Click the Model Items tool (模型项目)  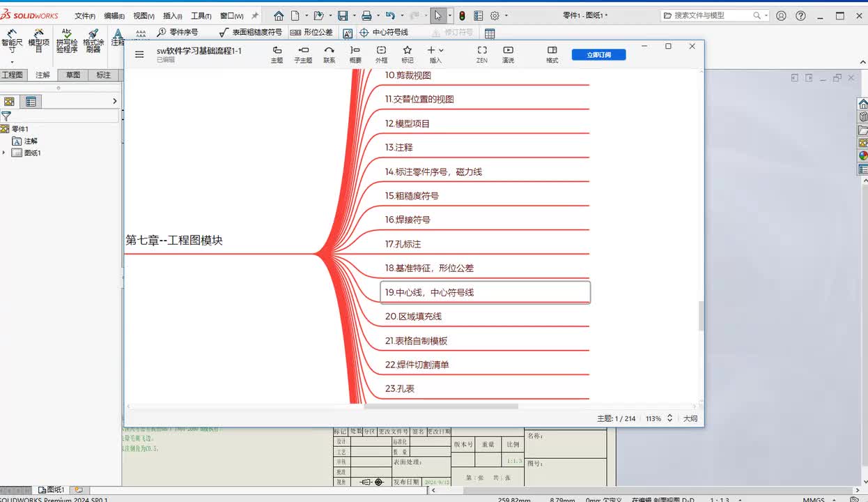click(38, 41)
